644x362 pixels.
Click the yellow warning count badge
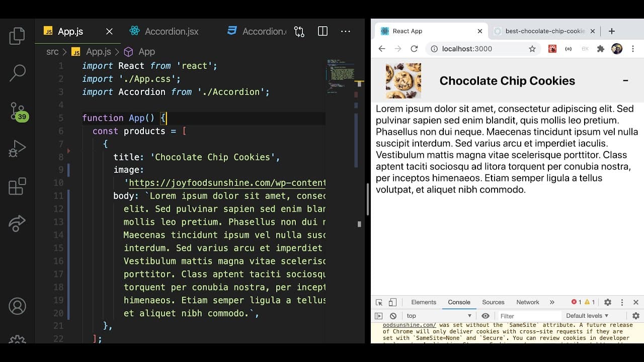pos(590,302)
